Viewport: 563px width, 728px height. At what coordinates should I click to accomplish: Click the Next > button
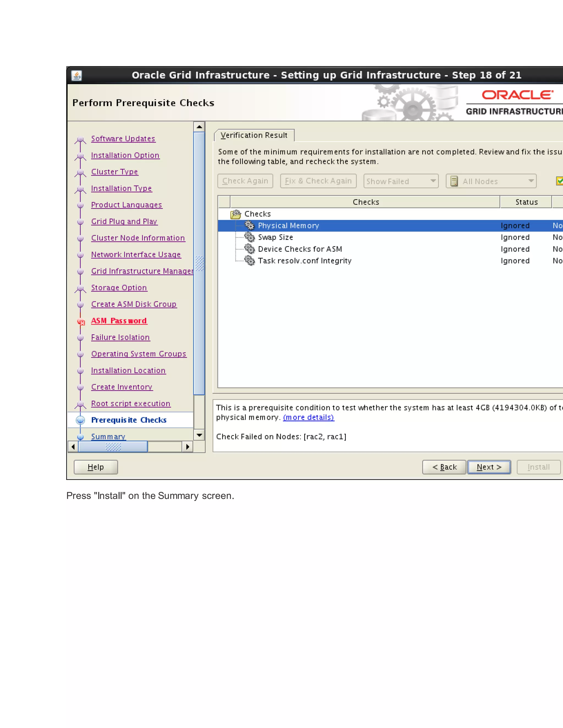[x=489, y=467]
